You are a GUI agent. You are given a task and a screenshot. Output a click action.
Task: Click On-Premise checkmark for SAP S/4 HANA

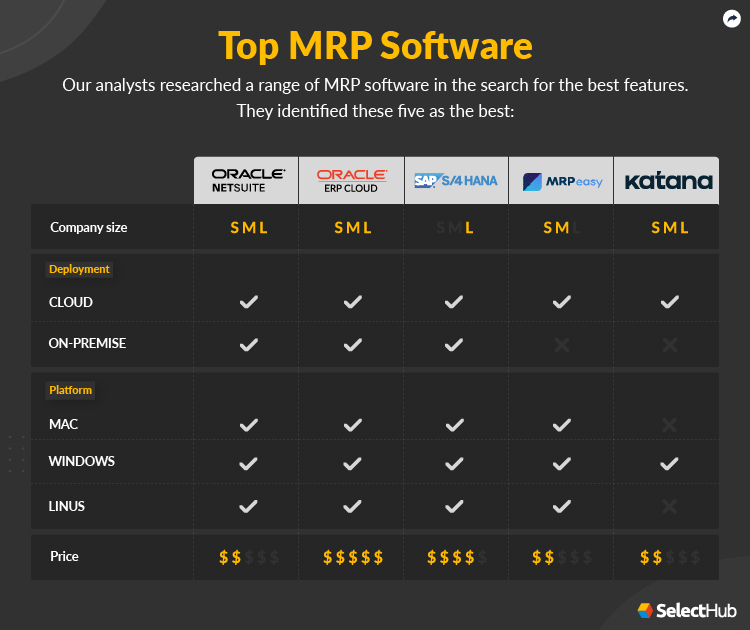(453, 344)
